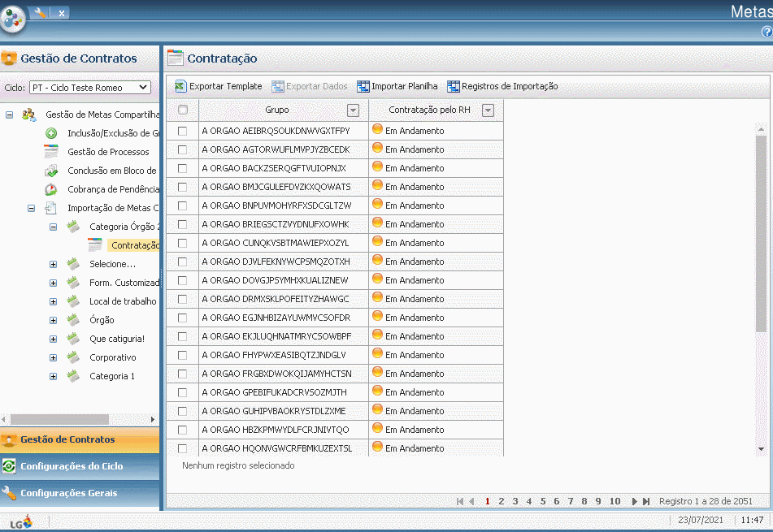Check the row A ORGAO BMJCGULEFDVZKXQOWATS

coord(182,187)
